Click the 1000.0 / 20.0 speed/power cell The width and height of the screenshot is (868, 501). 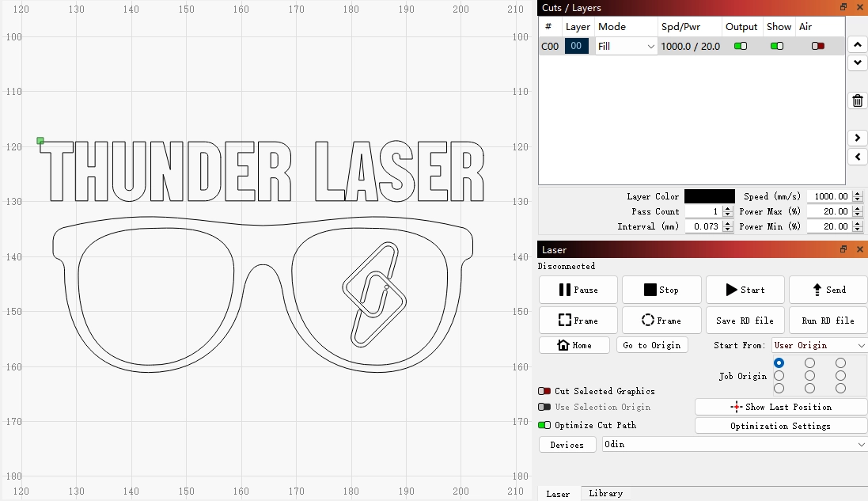coord(690,47)
